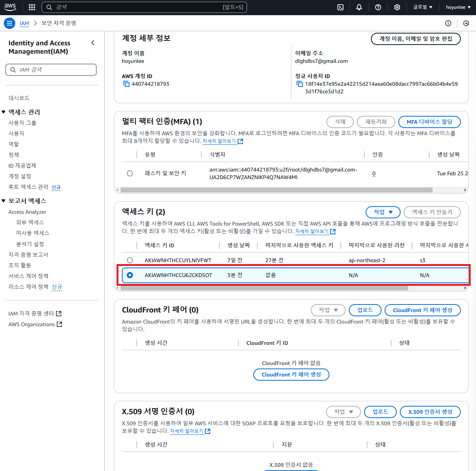The image size is (476, 471).
Task: Click the access key table horizontal scrollbar
Action: [x=264, y=288]
